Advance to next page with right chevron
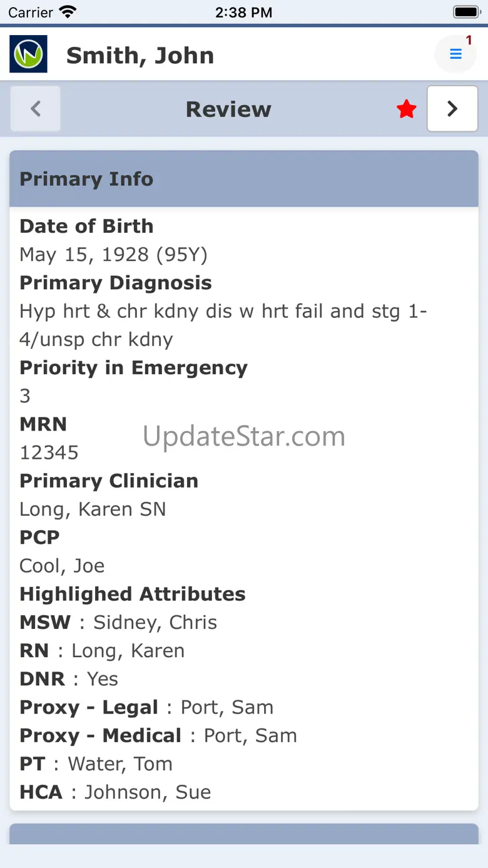 (452, 109)
